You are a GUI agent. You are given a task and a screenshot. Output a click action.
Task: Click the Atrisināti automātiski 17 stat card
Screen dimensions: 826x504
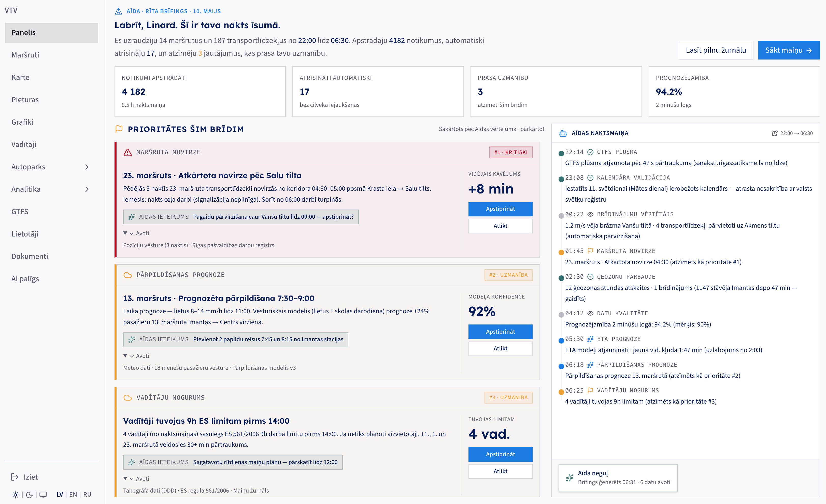tap(378, 92)
